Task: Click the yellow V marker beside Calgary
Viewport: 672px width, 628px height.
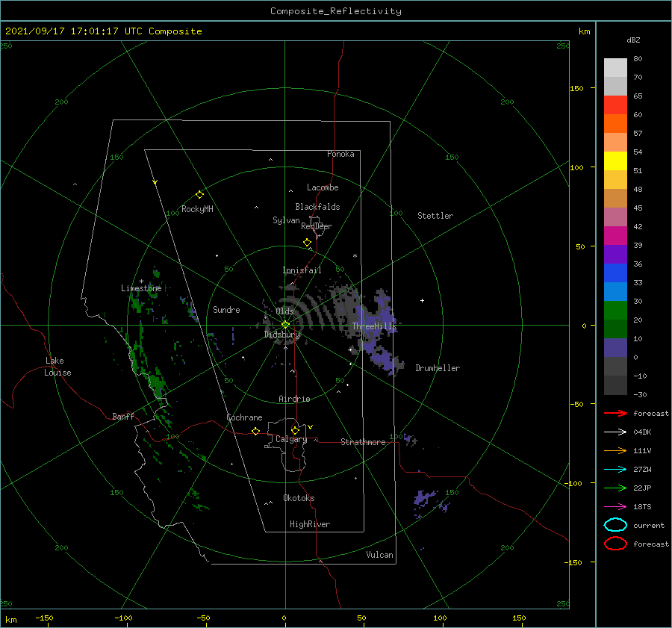Action: pyautogui.click(x=311, y=427)
